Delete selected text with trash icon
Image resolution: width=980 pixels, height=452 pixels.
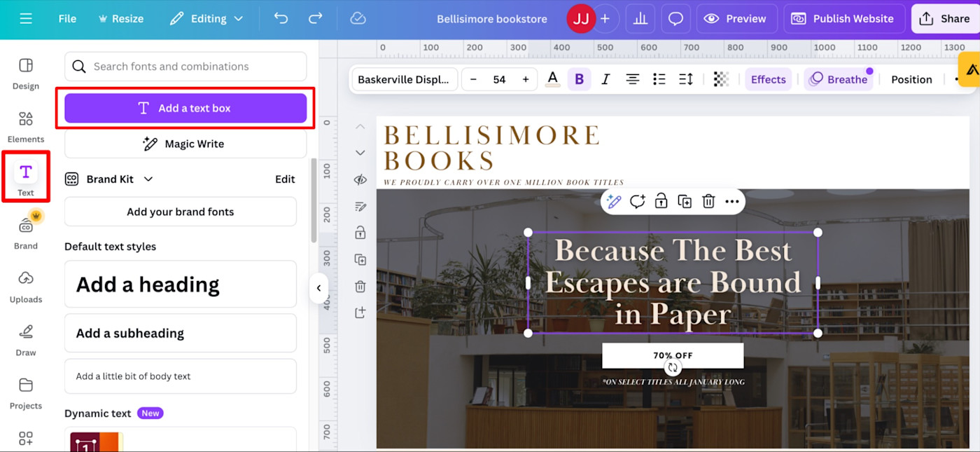click(x=708, y=202)
